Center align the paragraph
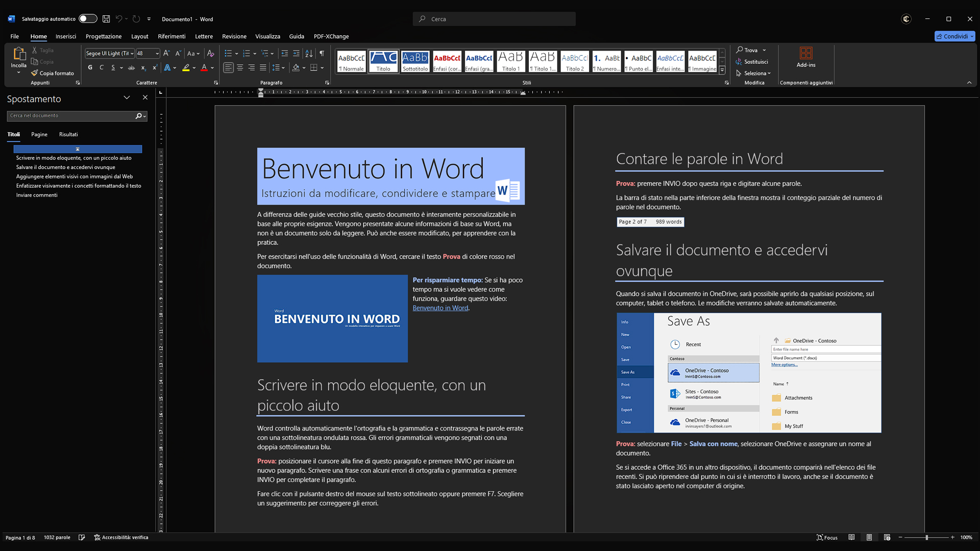980x551 pixels. coord(240,67)
